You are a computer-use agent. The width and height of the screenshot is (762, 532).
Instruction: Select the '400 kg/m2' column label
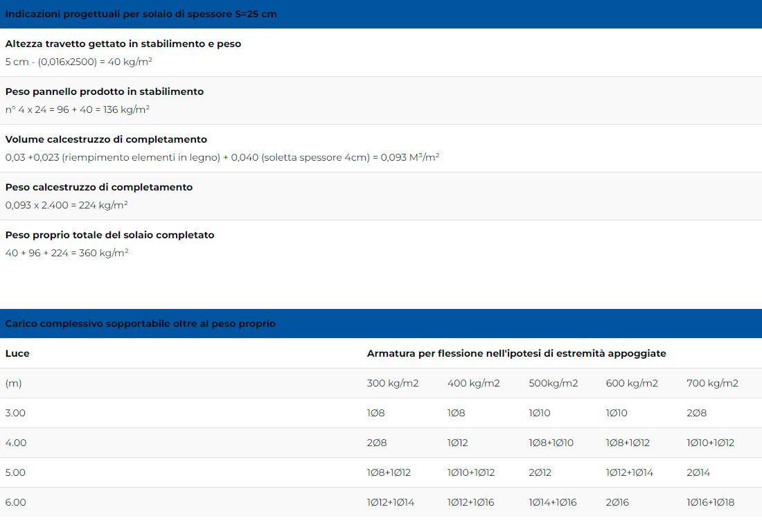pyautogui.click(x=473, y=383)
